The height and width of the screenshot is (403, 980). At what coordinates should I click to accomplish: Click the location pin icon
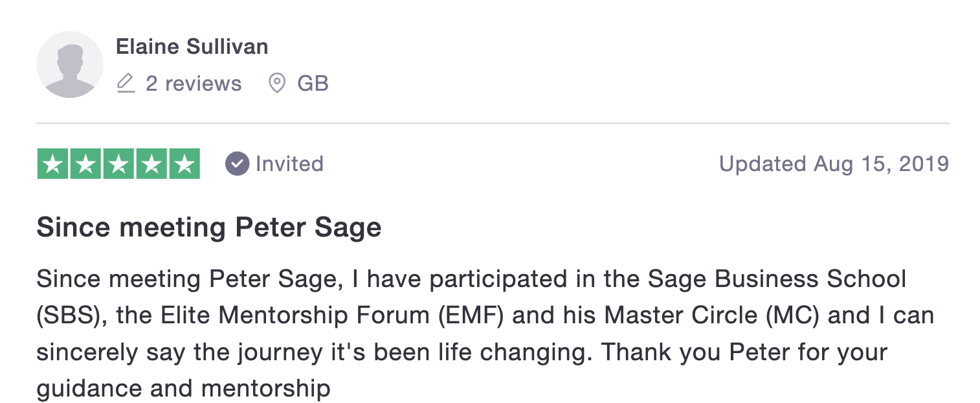click(x=277, y=84)
